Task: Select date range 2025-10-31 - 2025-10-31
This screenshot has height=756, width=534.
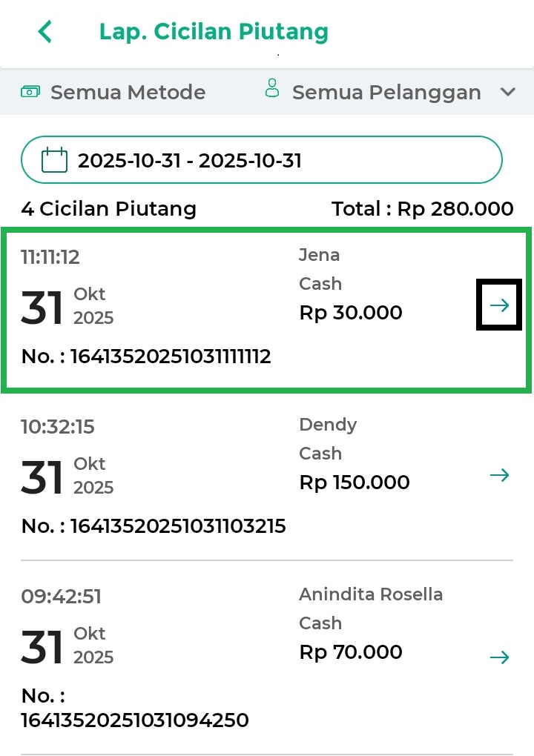Action: [x=189, y=160]
